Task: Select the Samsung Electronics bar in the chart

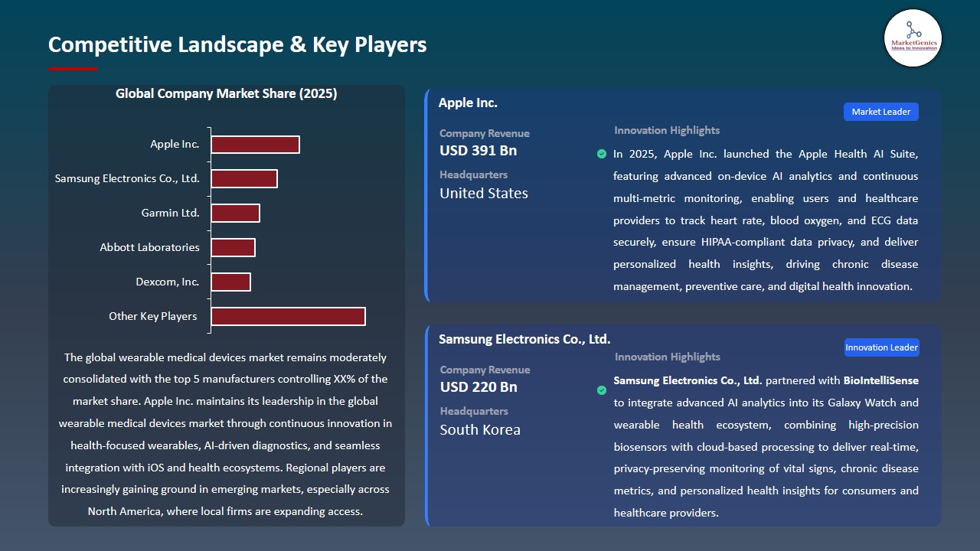Action: pyautogui.click(x=244, y=178)
